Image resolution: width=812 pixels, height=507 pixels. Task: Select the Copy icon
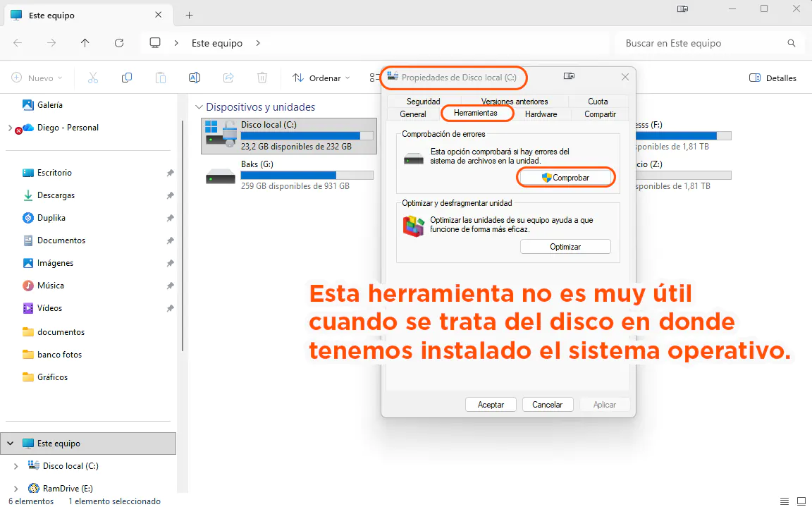[x=126, y=78]
